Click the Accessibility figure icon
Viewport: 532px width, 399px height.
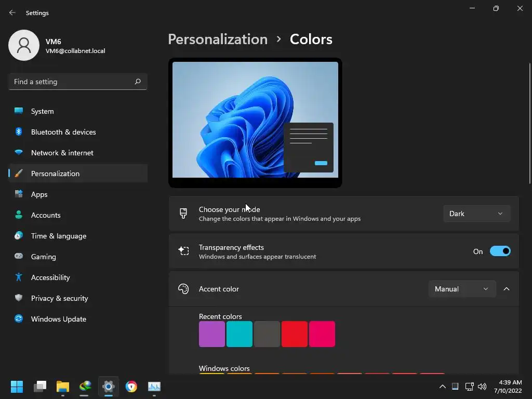click(x=19, y=277)
